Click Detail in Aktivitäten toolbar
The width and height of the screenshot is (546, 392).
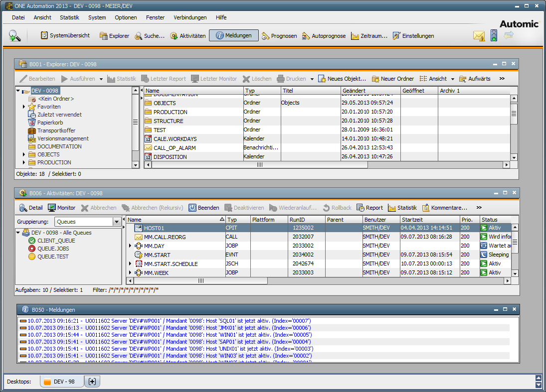click(31, 208)
